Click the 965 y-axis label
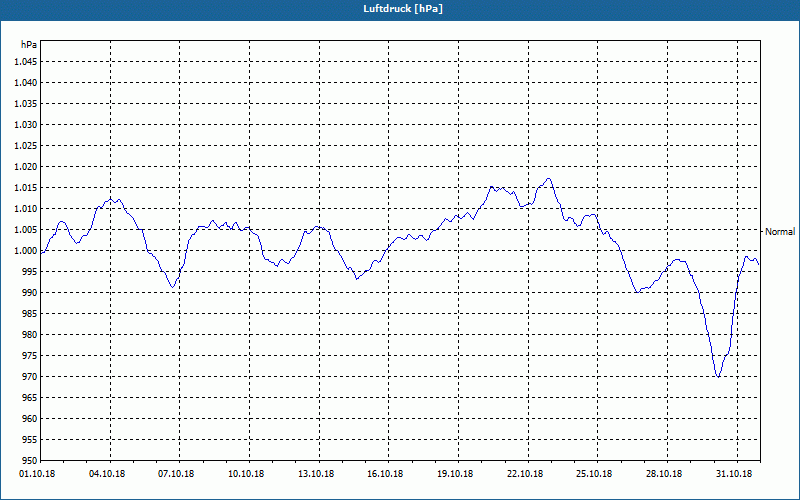 pos(31,398)
